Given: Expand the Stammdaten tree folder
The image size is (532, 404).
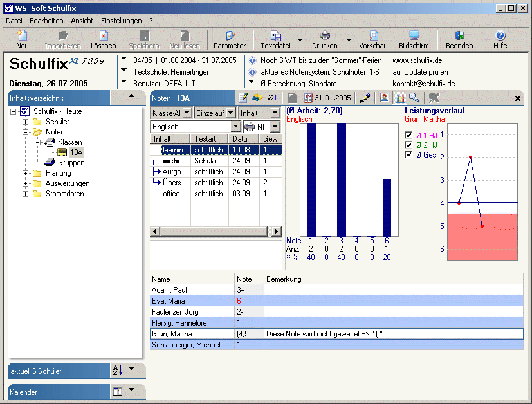Looking at the screenshot, I should [26, 194].
